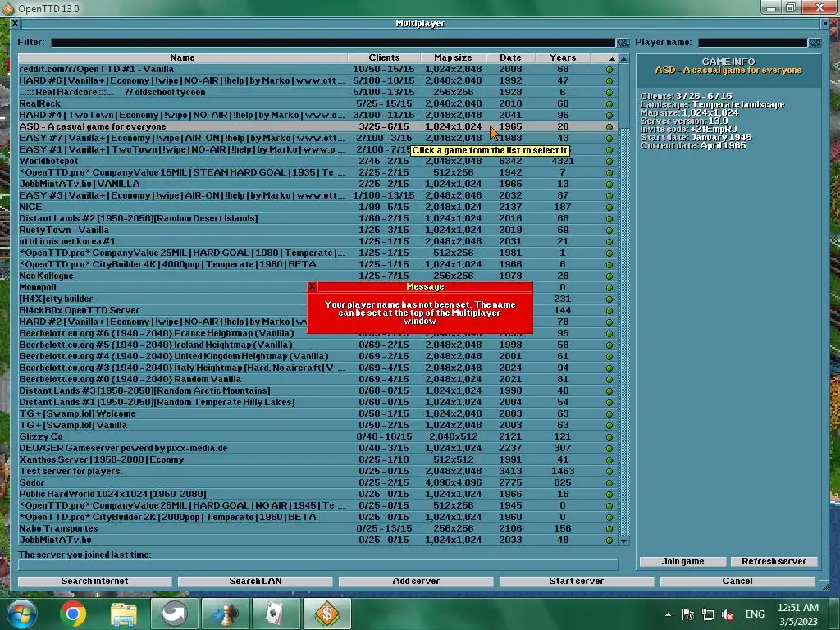Click the scrollbar up arrow of server list
This screenshot has width=840, height=630.
623,58
